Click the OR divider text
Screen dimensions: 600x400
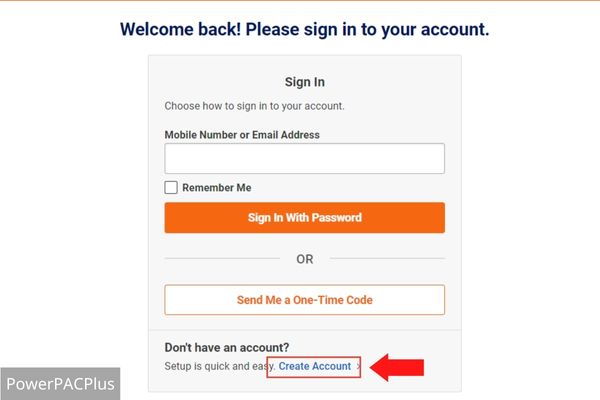[x=305, y=259]
